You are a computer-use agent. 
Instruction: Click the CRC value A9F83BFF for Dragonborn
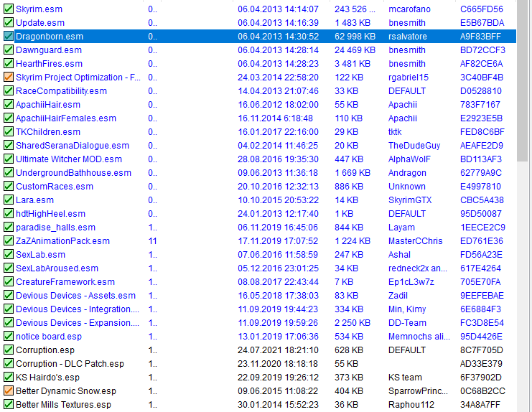481,37
